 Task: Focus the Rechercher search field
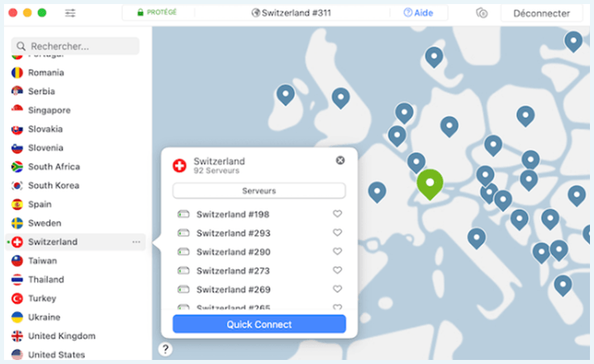(75, 46)
